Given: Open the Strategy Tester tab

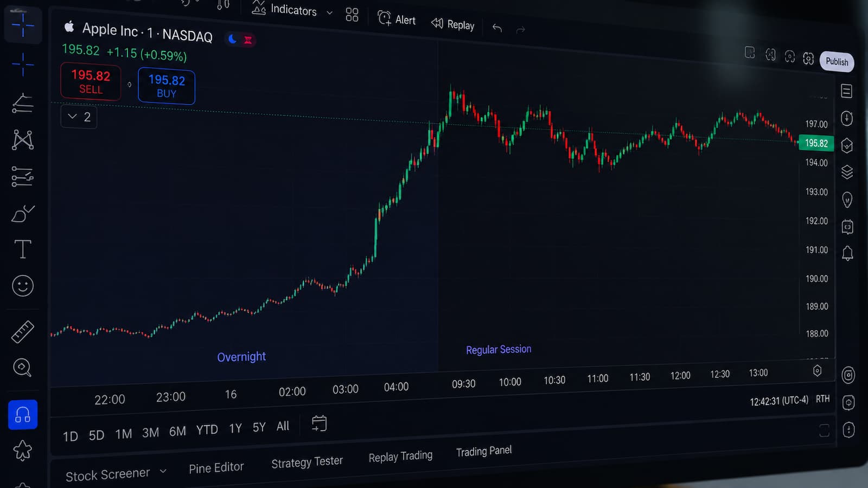Looking at the screenshot, I should 307,462.
